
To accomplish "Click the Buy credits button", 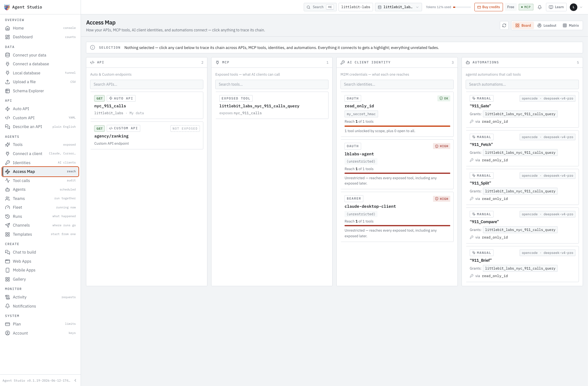I will [489, 7].
